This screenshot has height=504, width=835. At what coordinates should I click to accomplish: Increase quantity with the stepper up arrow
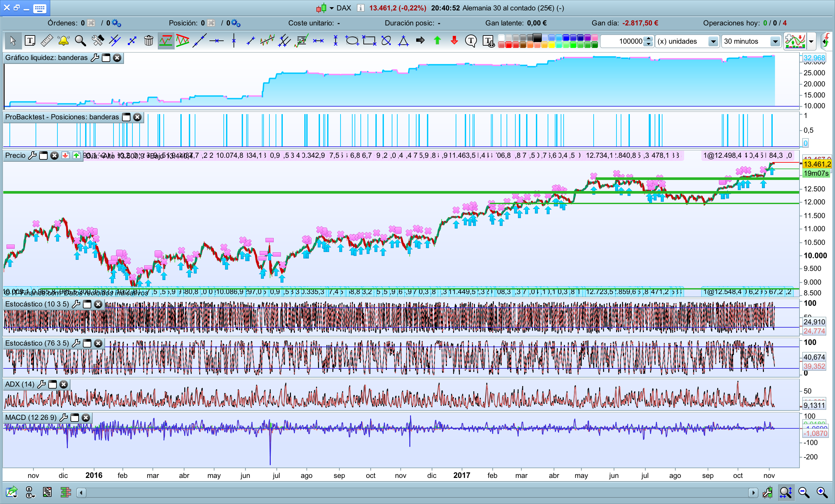click(x=648, y=38)
